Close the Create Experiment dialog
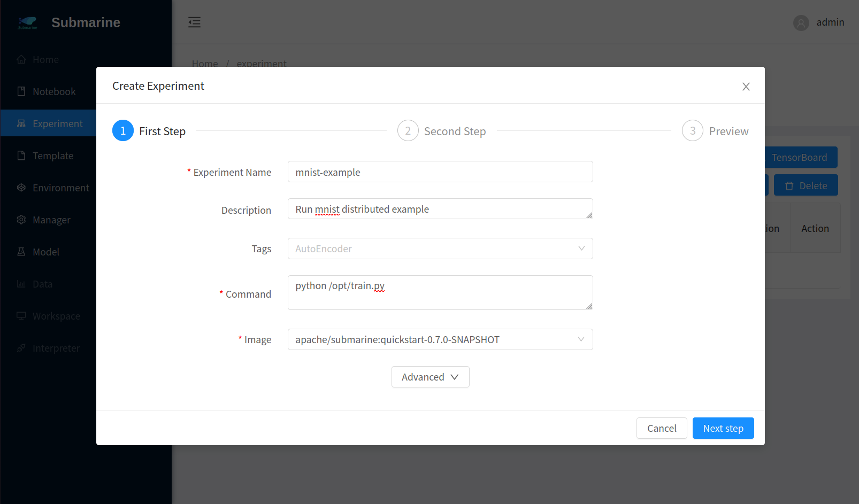The height and width of the screenshot is (504, 859). point(746,87)
